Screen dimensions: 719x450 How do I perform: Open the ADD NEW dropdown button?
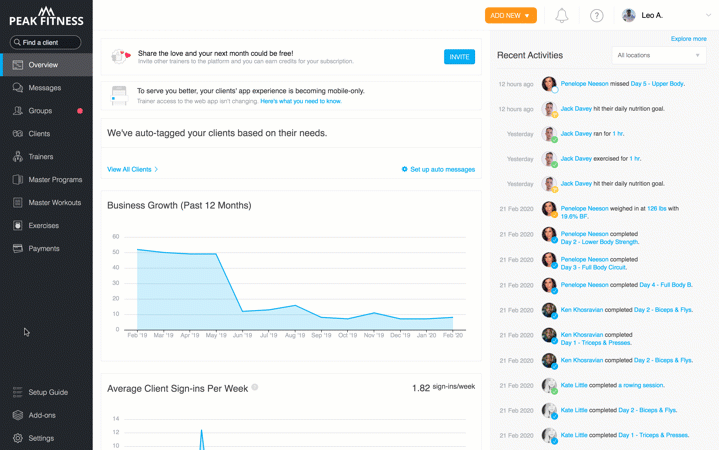point(510,16)
